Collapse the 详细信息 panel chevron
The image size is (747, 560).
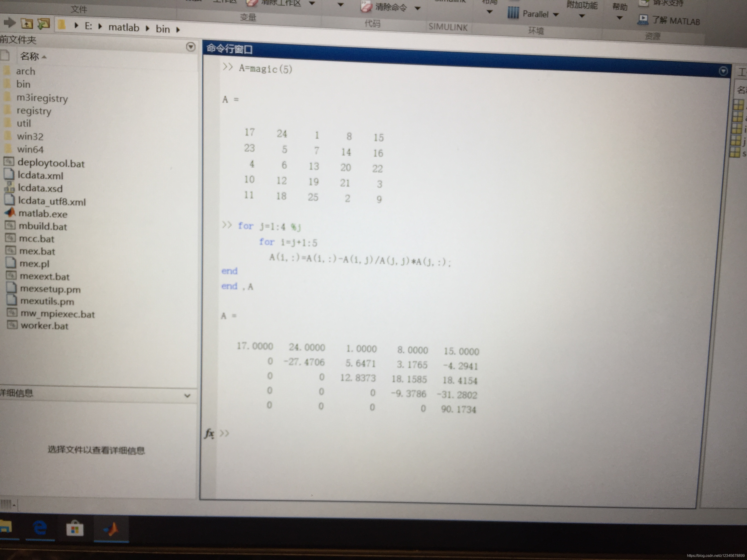[188, 396]
